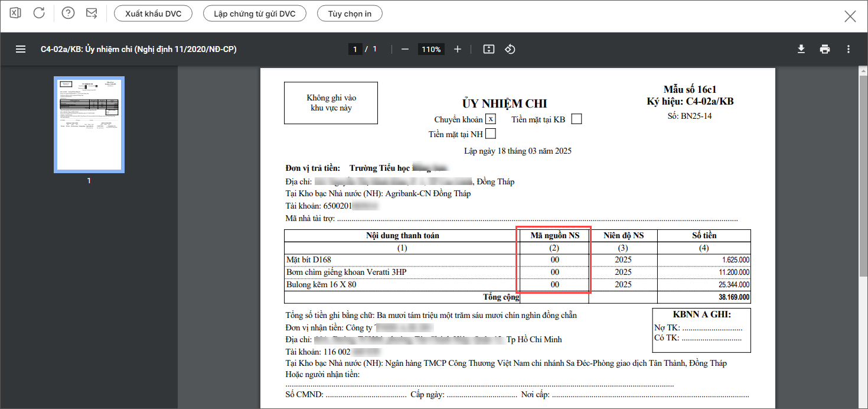The image size is (868, 409).
Task: Zoom in with the plus icon
Action: (x=458, y=49)
